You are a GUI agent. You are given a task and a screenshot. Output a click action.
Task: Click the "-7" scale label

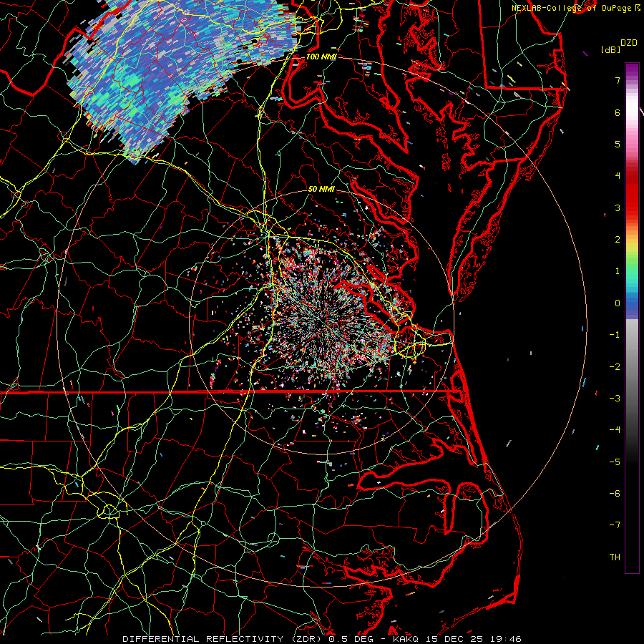click(615, 525)
